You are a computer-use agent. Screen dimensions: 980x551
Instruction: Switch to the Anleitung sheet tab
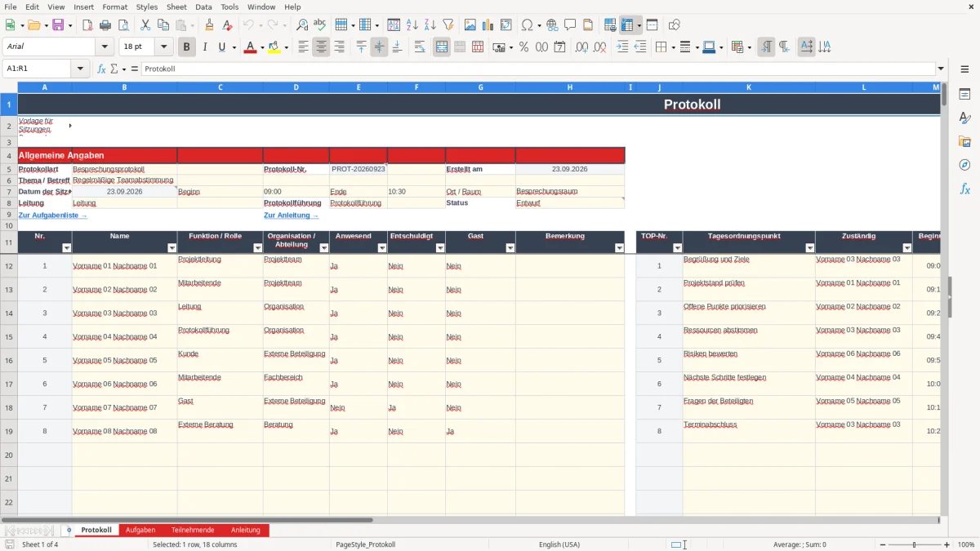[245, 530]
